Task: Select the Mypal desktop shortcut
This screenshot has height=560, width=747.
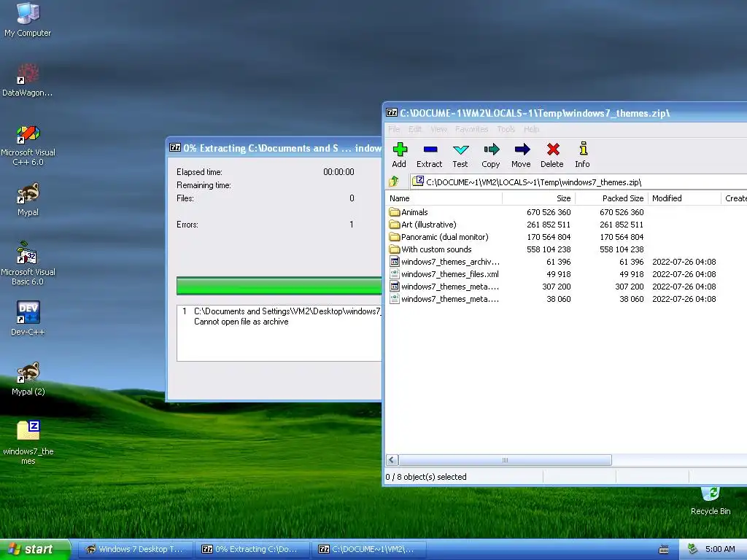Action: (x=28, y=200)
